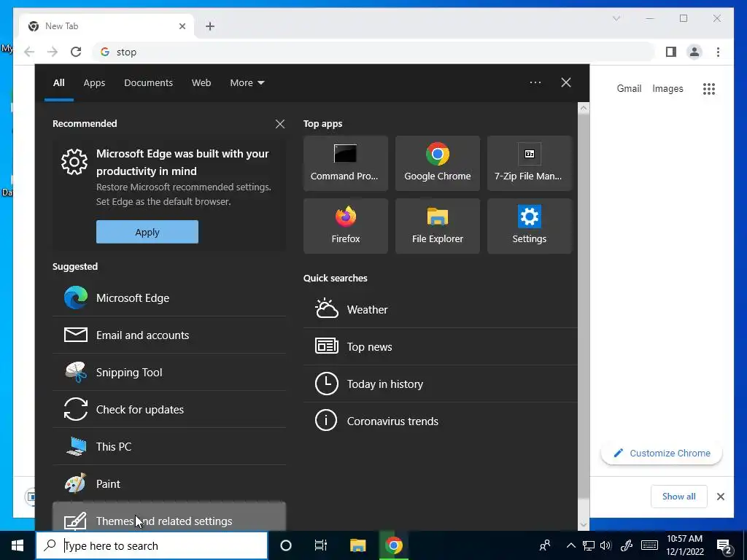Open Chrome three-dot menu
This screenshot has width=747, height=560.
pos(718,52)
